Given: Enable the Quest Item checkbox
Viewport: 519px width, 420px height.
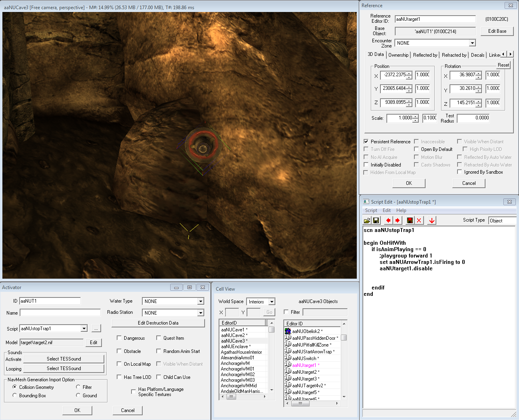Looking at the screenshot, I should 159,338.
